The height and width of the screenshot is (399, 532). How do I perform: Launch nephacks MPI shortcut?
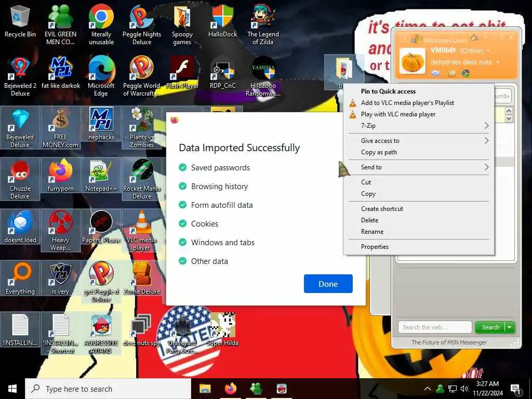click(101, 124)
